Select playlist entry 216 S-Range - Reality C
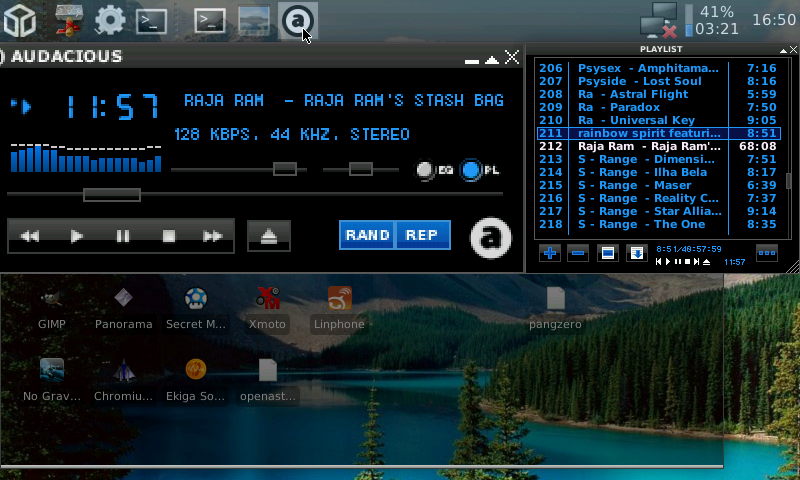800x480 pixels. pyautogui.click(x=658, y=198)
